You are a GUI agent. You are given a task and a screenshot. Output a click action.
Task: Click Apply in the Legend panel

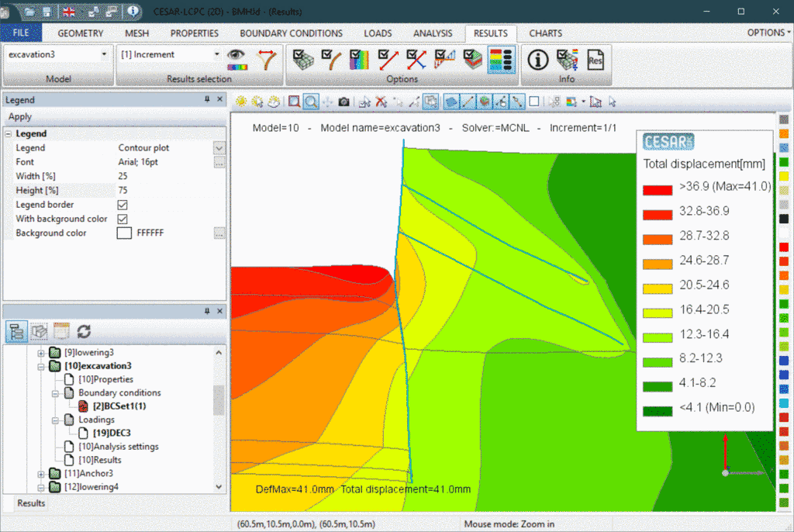pos(20,116)
